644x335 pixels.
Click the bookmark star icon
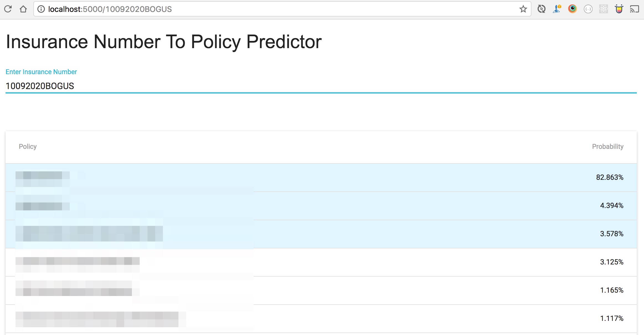pos(524,9)
